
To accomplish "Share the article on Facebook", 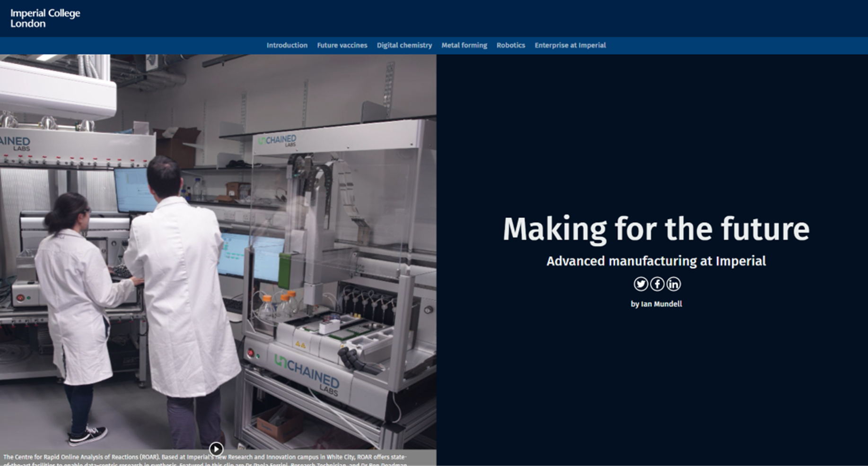I will 657,284.
